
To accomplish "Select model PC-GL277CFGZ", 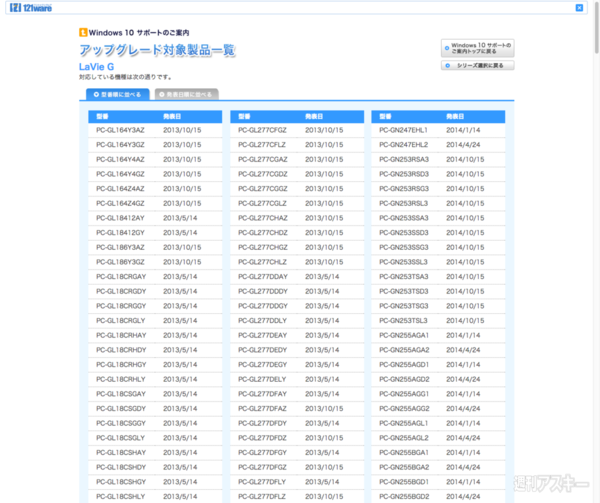I will [262, 130].
